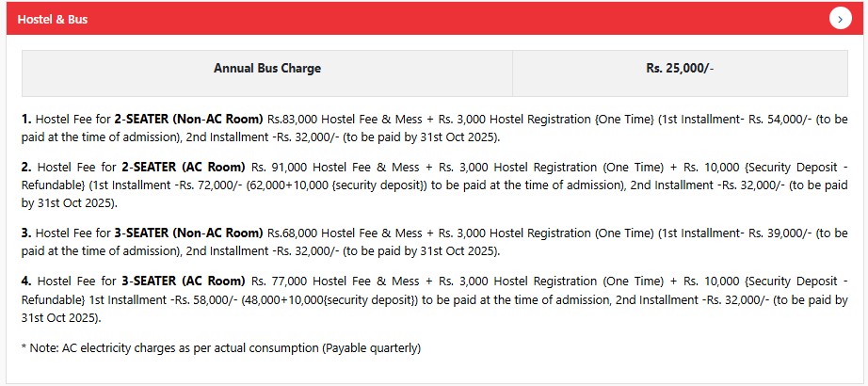Click list number 3. of hostel fees

27,233
